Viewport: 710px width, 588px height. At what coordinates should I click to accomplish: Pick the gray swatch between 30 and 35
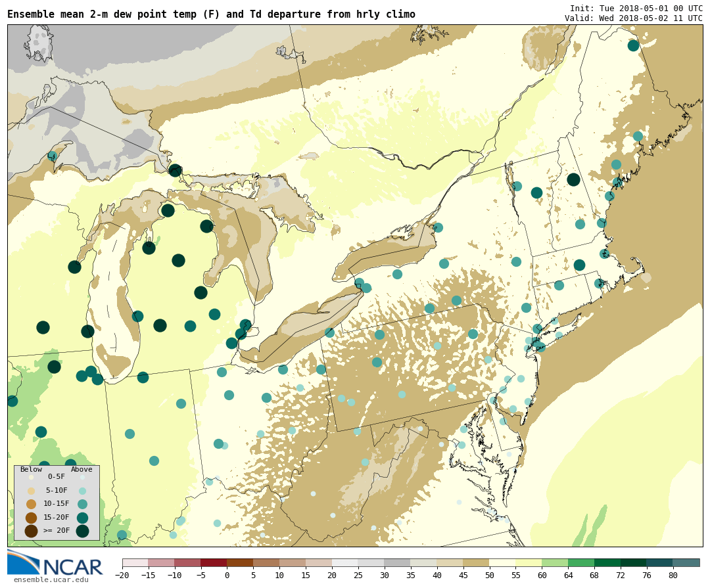tap(398, 562)
